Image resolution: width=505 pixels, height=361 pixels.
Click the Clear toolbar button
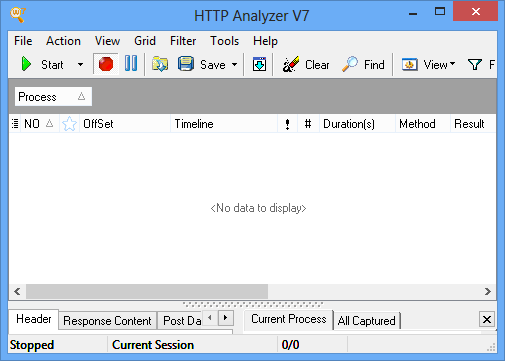(x=306, y=64)
